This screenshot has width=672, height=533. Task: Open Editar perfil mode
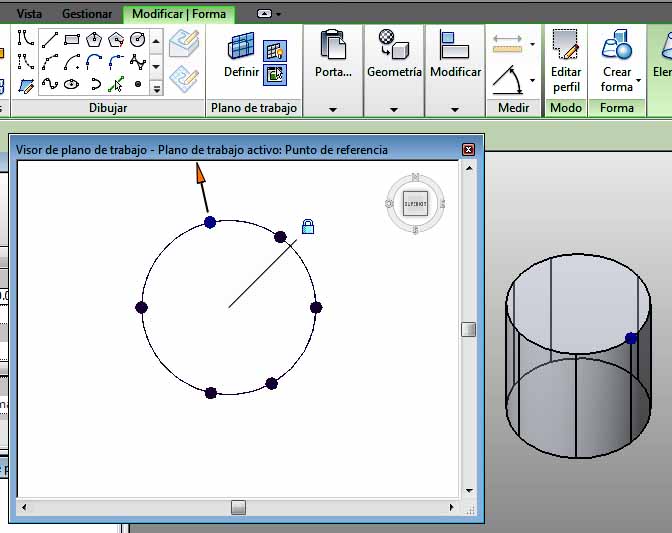point(566,60)
